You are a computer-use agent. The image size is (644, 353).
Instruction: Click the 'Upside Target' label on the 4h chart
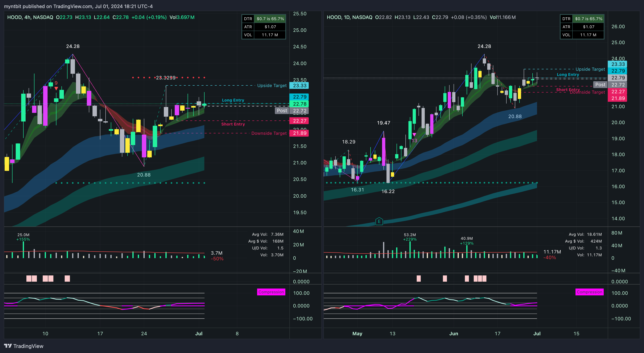pyautogui.click(x=272, y=85)
